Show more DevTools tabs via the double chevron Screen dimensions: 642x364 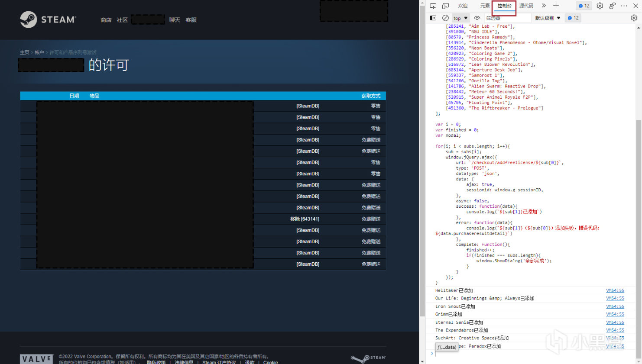[x=544, y=6]
